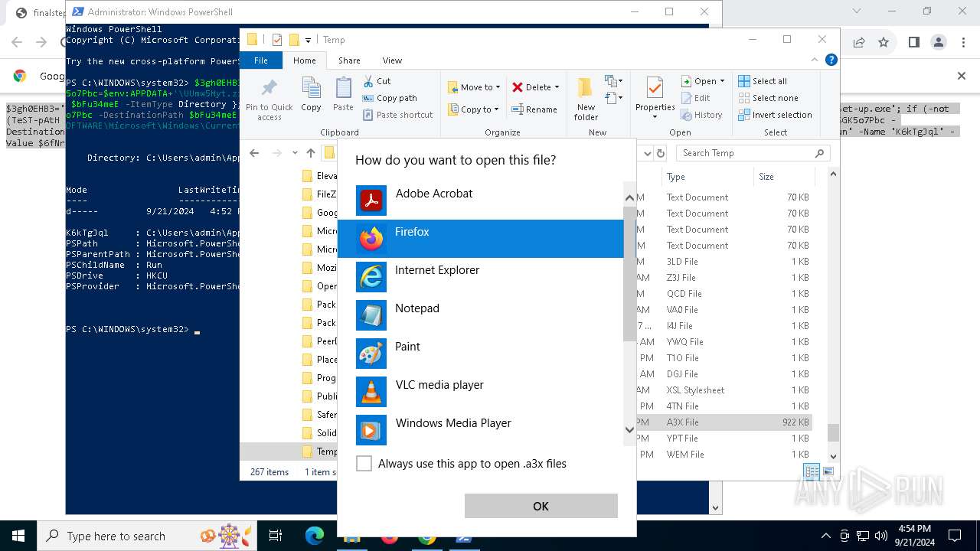Open file Properties from ribbon
The width and height of the screenshot is (980, 551).
655,99
